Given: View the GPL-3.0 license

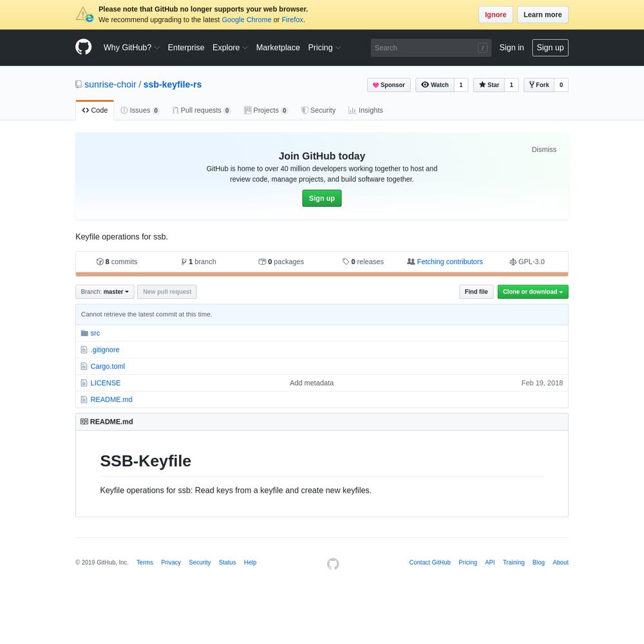Looking at the screenshot, I should pyautogui.click(x=527, y=261).
